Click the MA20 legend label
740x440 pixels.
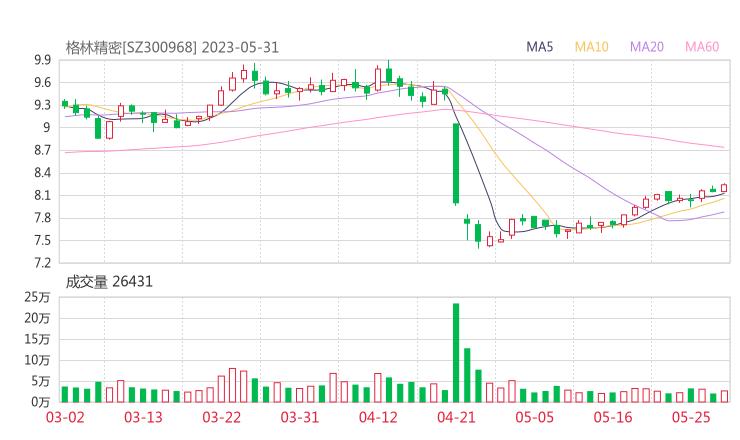(647, 47)
